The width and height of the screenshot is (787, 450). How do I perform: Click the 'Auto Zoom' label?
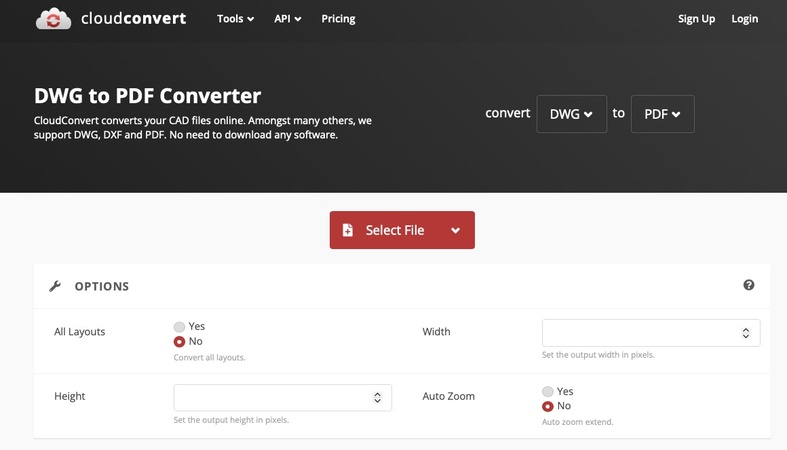click(x=449, y=396)
